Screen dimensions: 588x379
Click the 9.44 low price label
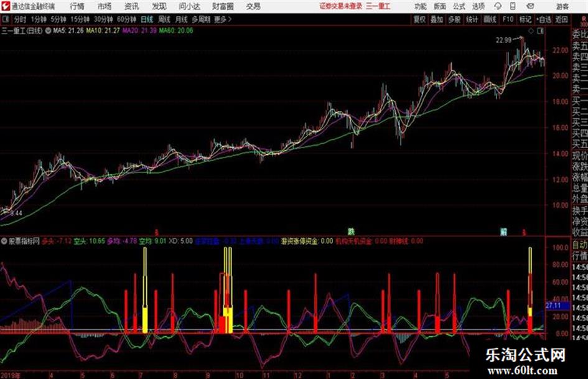(16, 213)
